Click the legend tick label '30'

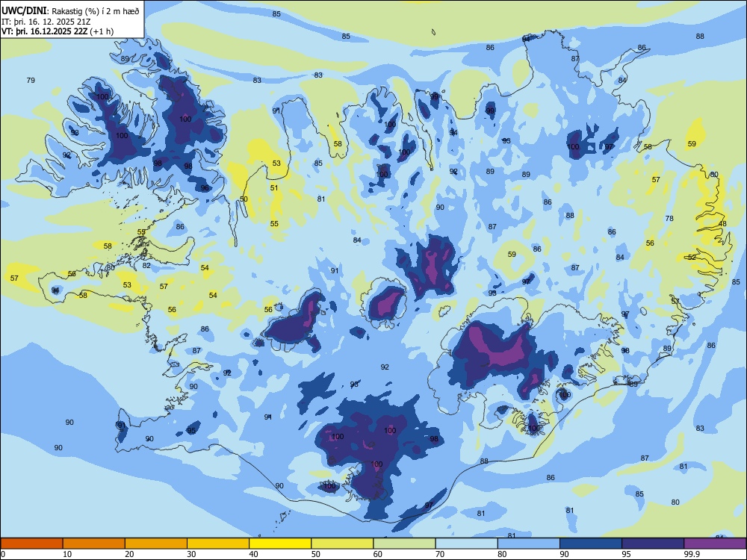[191, 554]
